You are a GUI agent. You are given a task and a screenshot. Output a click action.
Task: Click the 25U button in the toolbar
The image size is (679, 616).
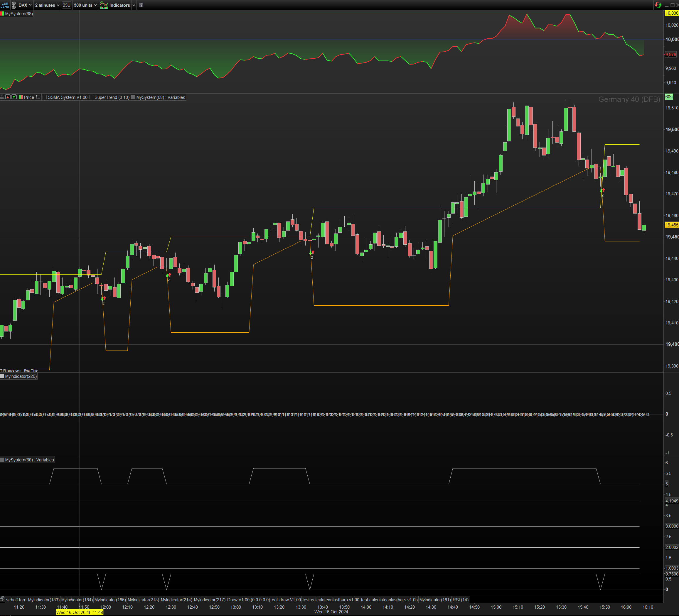66,5
